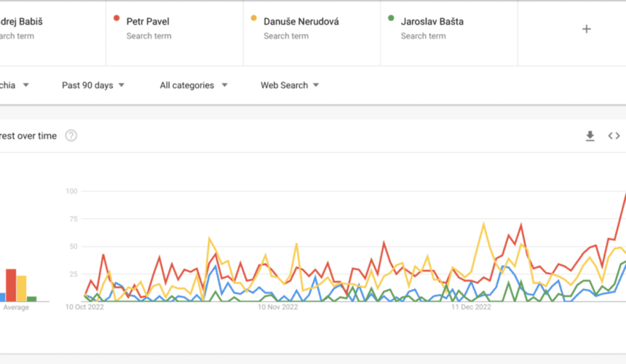Click the 10 Nov 2022 axis label

[x=278, y=307]
